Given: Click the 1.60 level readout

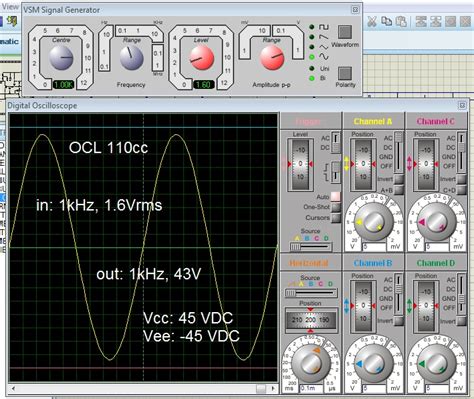Looking at the screenshot, I should click(203, 85).
